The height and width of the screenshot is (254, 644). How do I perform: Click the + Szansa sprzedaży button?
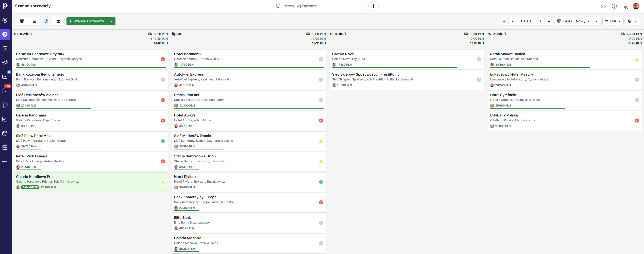point(87,21)
